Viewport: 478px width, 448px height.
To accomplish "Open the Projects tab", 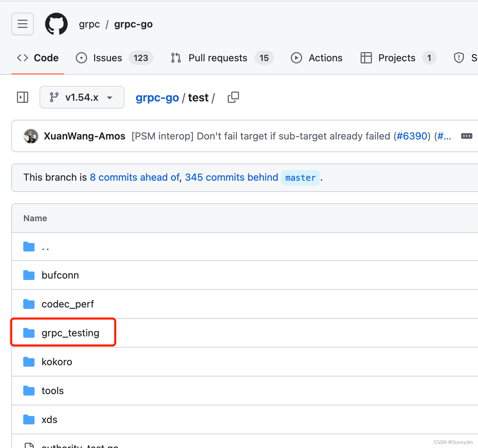I will click(x=398, y=58).
